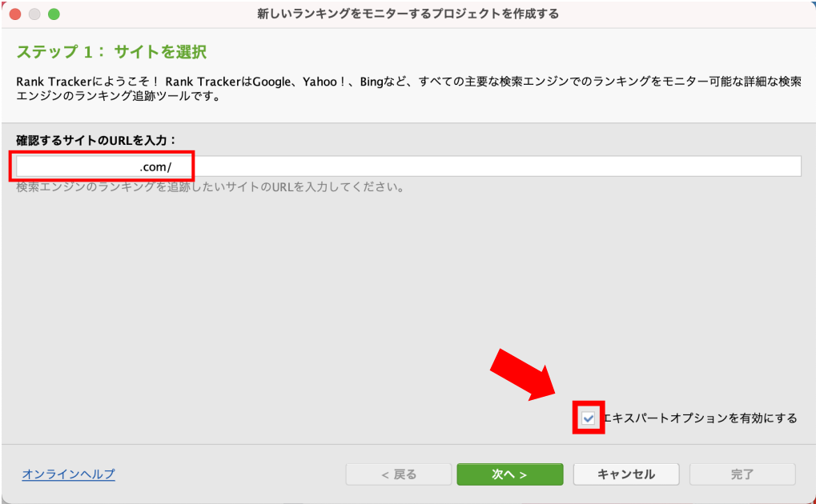816x504 pixels.
Task: Click the hint text below the URL field
Action: (211, 186)
